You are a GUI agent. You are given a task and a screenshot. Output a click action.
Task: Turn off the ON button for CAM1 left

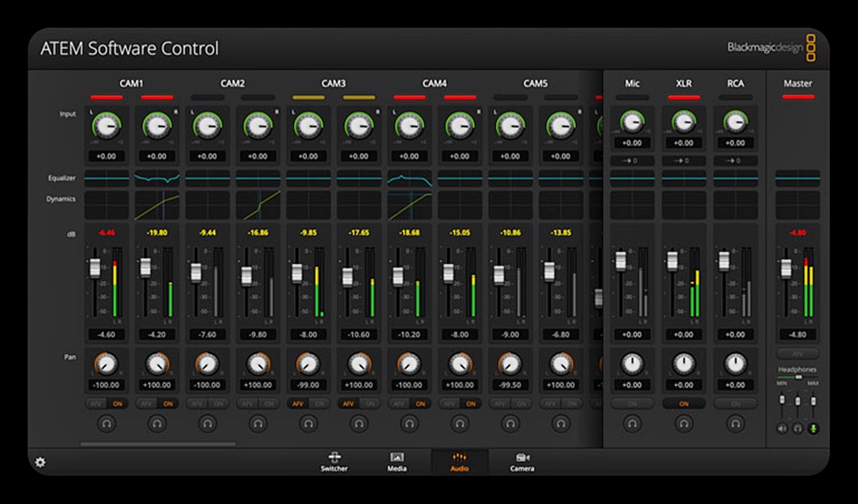point(117,403)
